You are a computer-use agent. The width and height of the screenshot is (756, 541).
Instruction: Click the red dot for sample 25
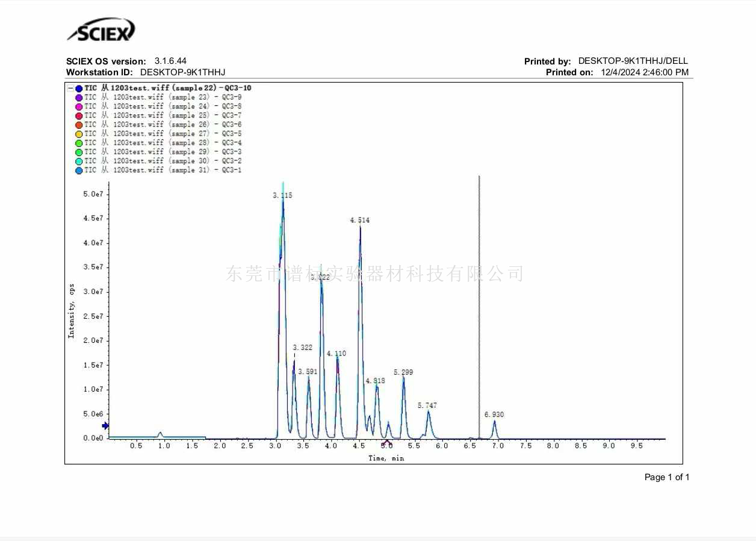pos(79,116)
